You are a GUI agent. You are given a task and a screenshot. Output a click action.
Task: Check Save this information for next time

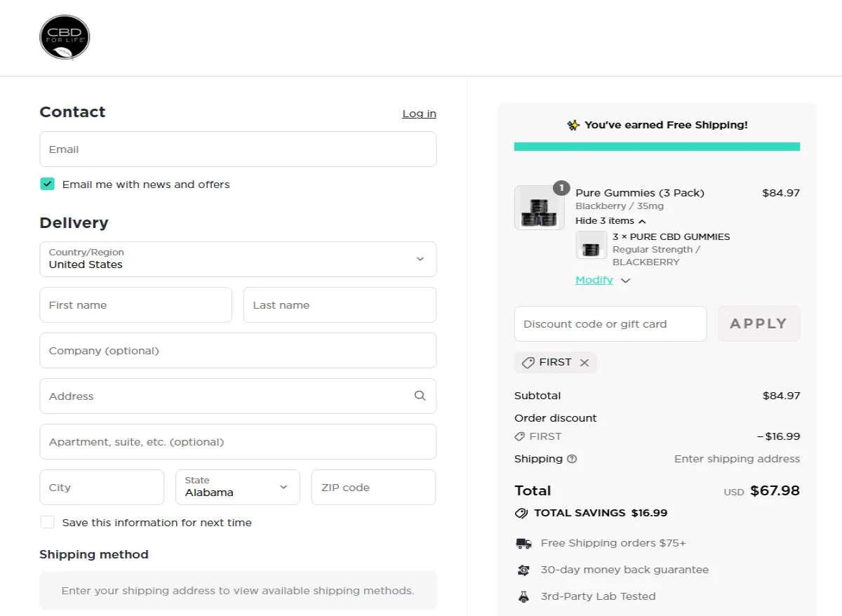click(47, 522)
